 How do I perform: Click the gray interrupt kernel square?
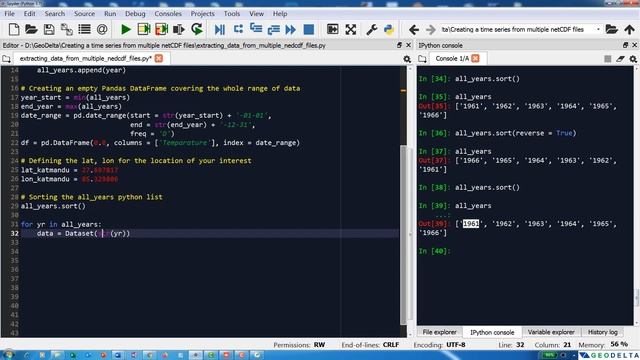pos(608,59)
